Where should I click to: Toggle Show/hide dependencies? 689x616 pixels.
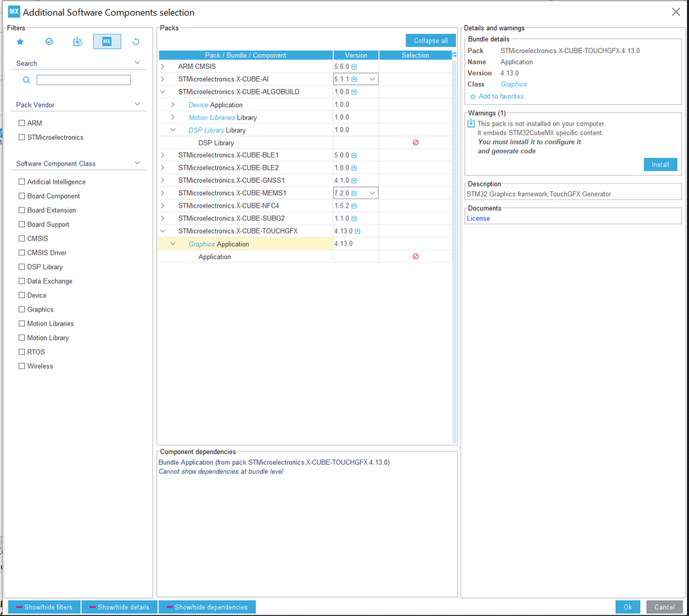[x=207, y=607]
